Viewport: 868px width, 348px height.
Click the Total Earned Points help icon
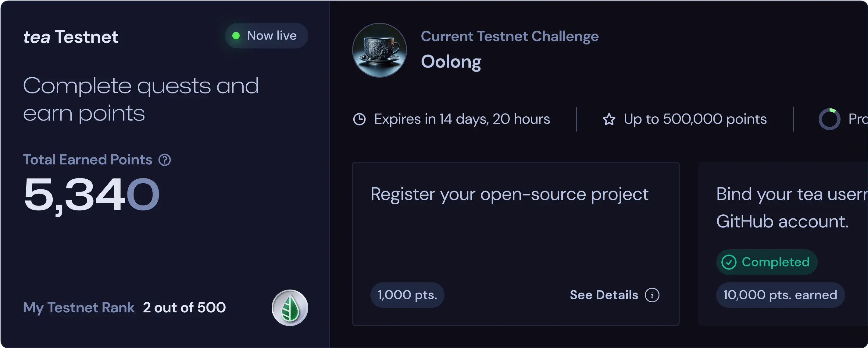point(165,160)
